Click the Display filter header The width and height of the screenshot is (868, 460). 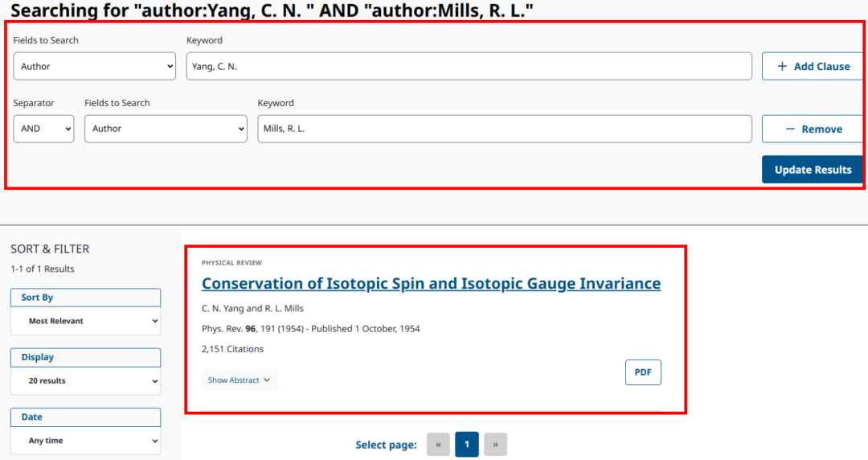85,357
